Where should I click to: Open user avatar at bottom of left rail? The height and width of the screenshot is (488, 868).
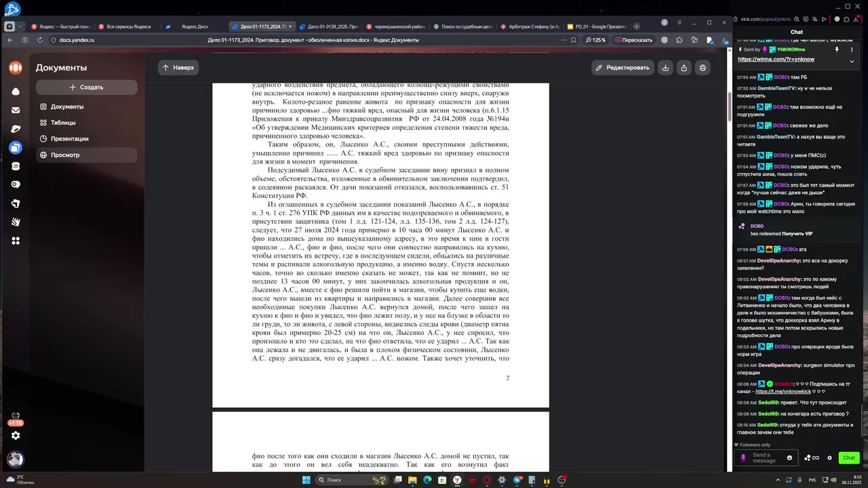tap(15, 459)
